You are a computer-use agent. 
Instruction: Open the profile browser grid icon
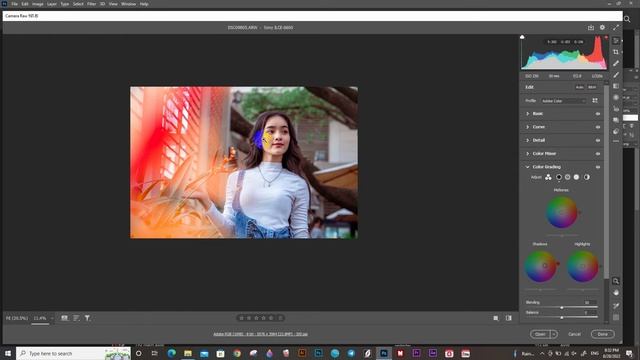click(x=595, y=100)
